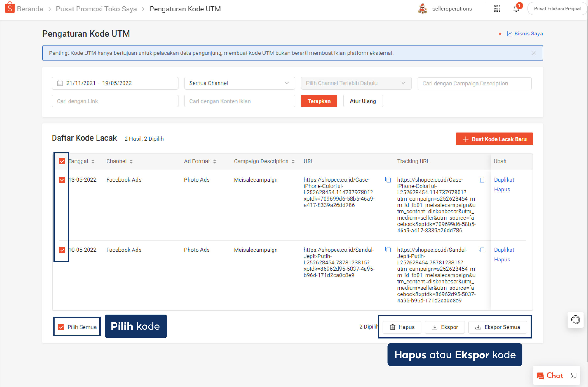This screenshot has height=387, width=588.
Task: Click the Ekspor Semua button
Action: (497, 327)
